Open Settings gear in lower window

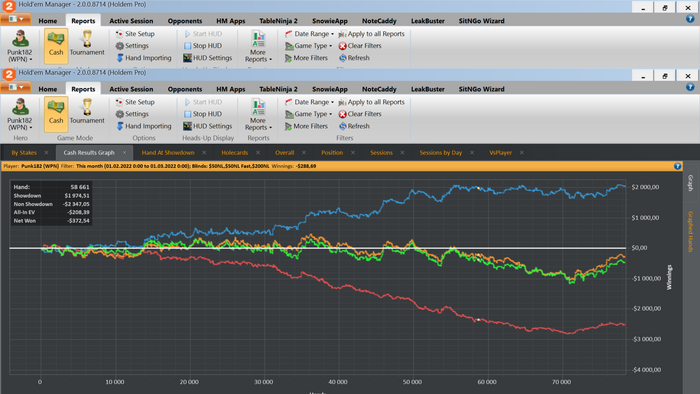[x=132, y=114]
